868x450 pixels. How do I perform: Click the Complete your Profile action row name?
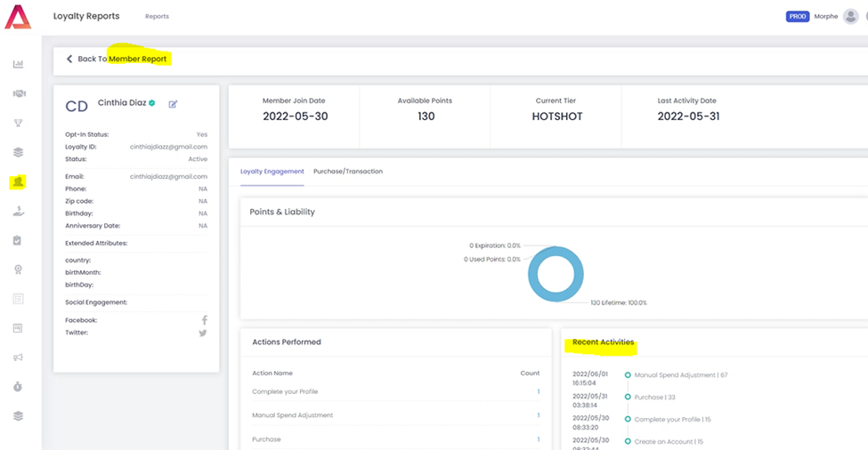point(285,391)
